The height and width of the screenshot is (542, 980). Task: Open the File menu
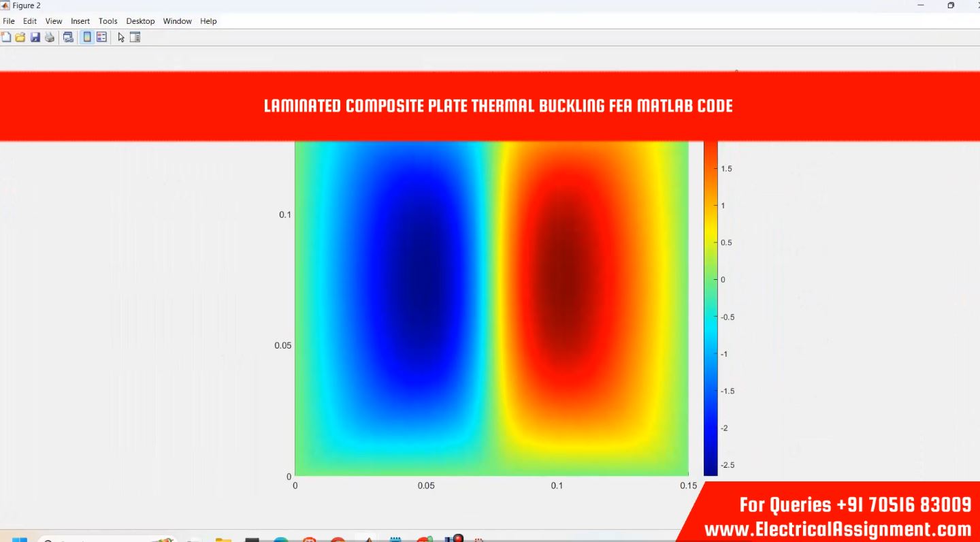9,21
